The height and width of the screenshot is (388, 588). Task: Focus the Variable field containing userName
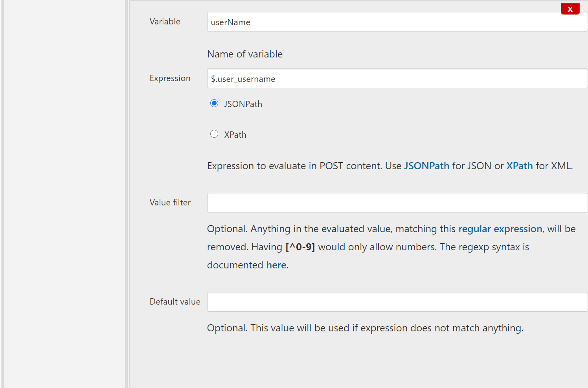coord(397,22)
